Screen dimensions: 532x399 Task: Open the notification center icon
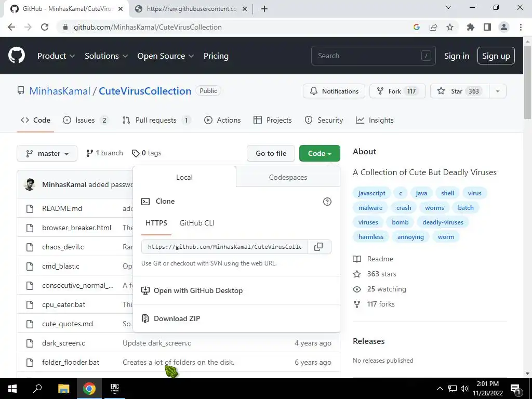pos(516,389)
